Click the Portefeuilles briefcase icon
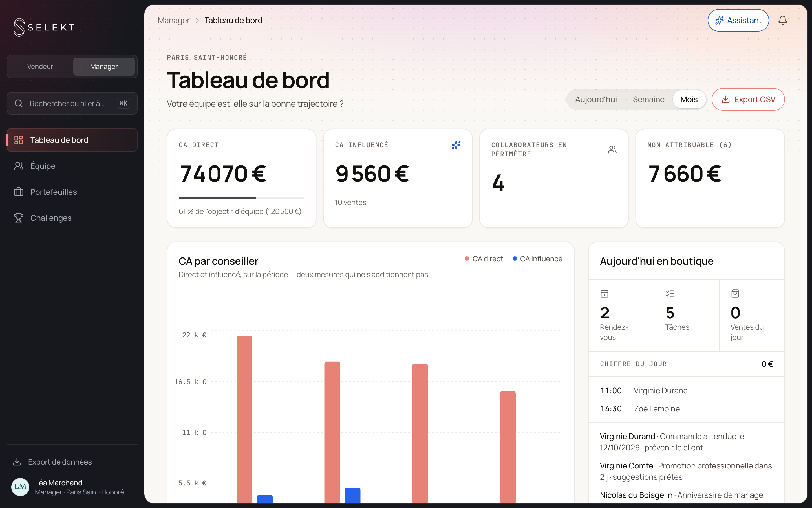 point(18,192)
